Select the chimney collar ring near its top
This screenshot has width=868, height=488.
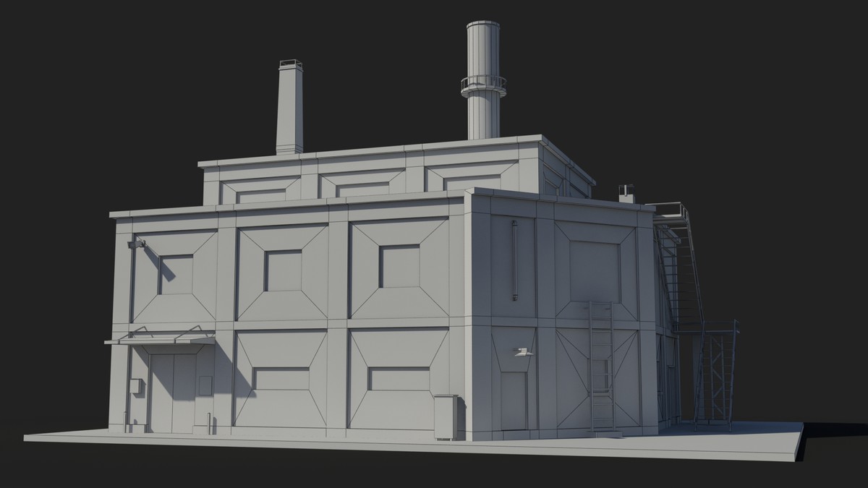tap(482, 83)
